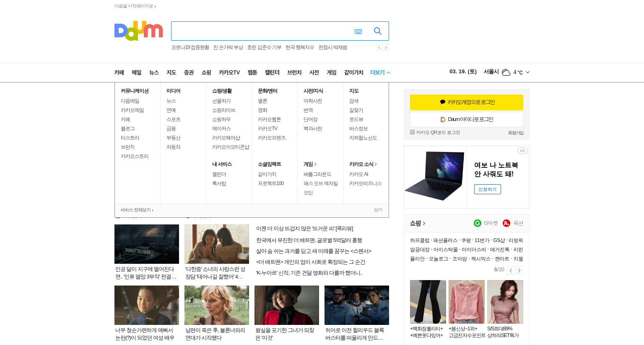This screenshot has width=644, height=345.
Task: Open the laptop advertisement image
Action: [435, 177]
